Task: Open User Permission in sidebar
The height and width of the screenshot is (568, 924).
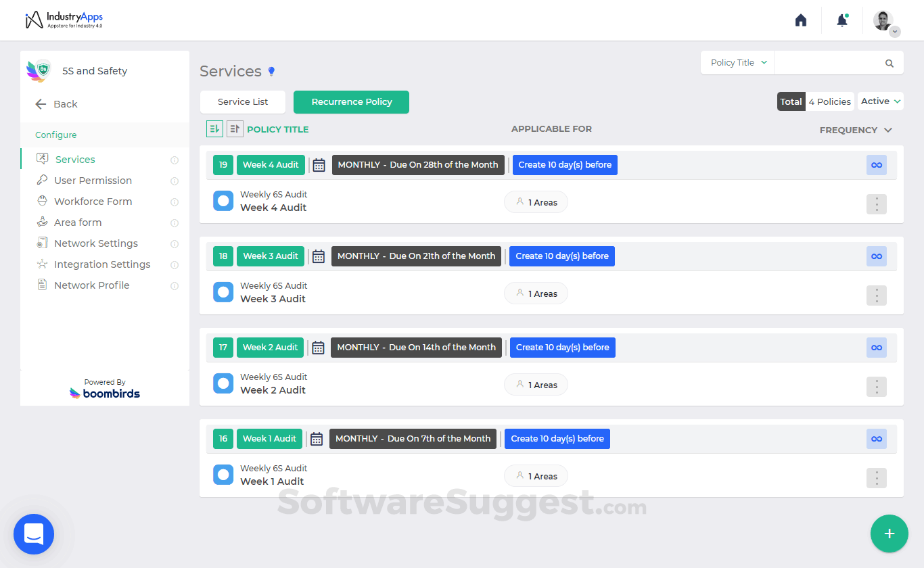Action: point(93,181)
